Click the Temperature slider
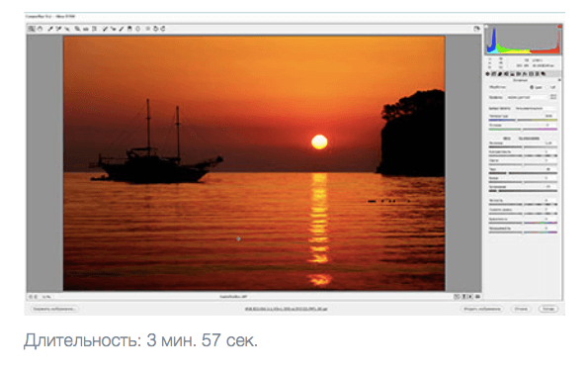 [x=523, y=120]
